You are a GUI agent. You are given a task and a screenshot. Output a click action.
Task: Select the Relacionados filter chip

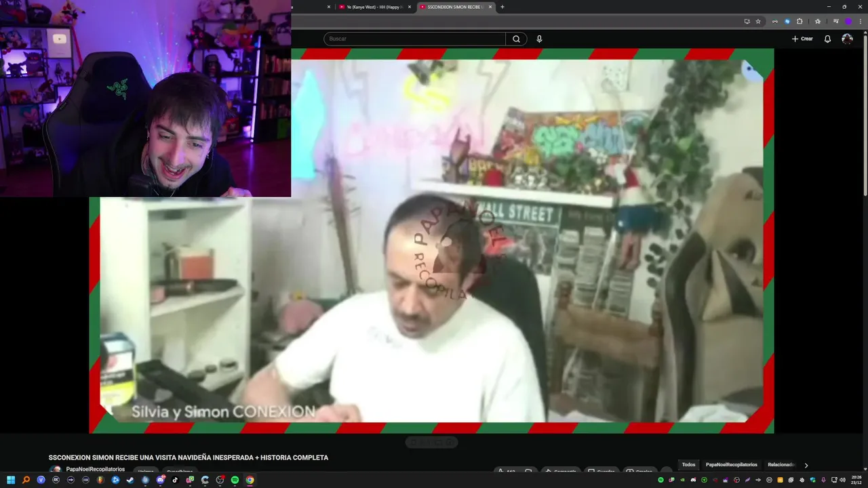click(x=781, y=465)
